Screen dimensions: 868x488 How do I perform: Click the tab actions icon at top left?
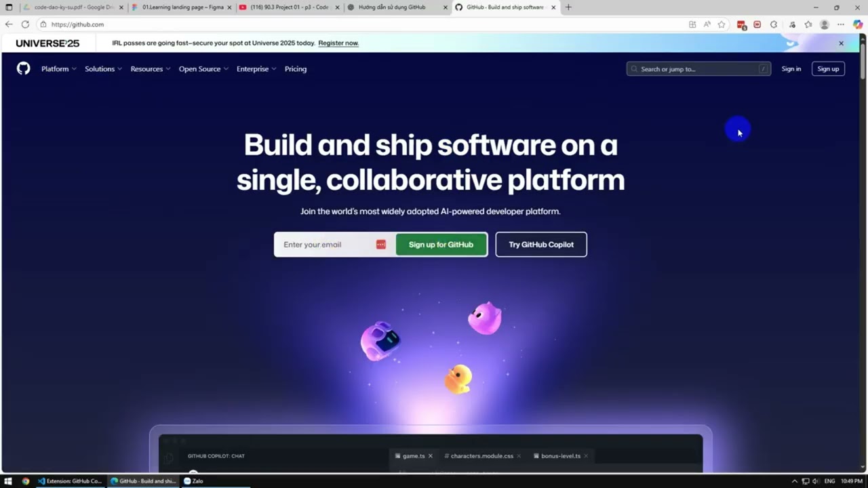[x=9, y=7]
